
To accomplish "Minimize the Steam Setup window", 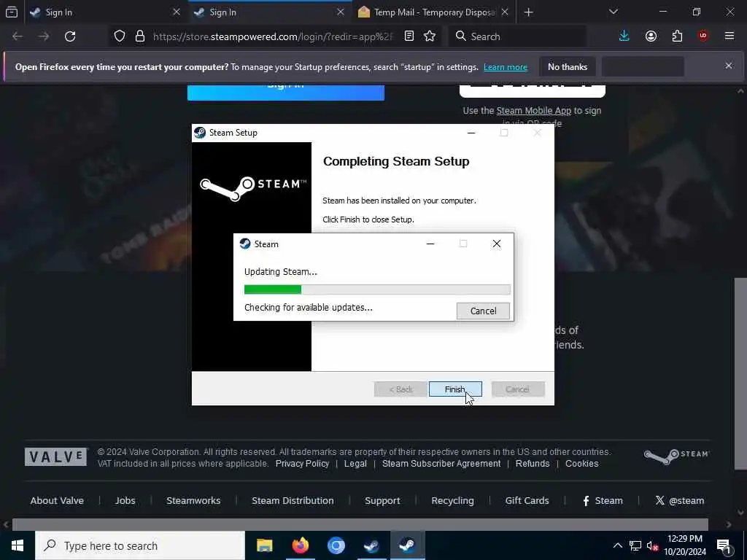I will (471, 133).
